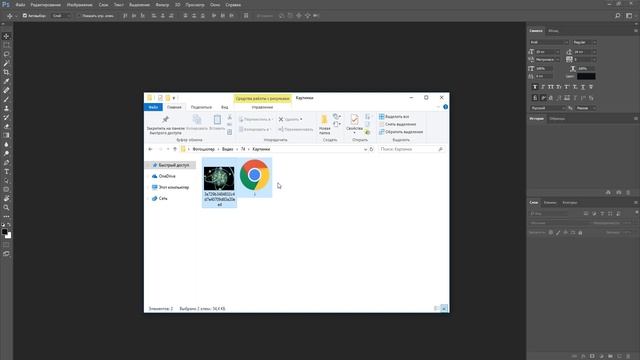Select the Brush tool
Image resolution: width=640 pixels, height=360 pixels.
pos(6,100)
